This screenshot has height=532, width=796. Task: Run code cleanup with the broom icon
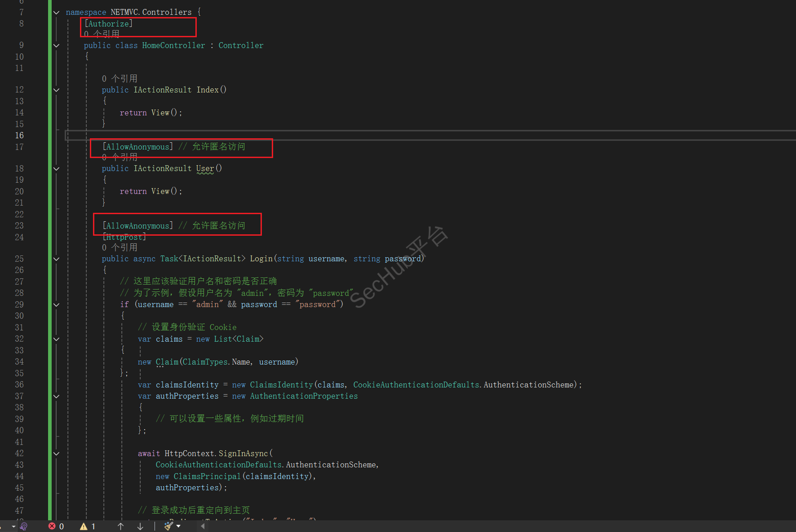[169, 526]
